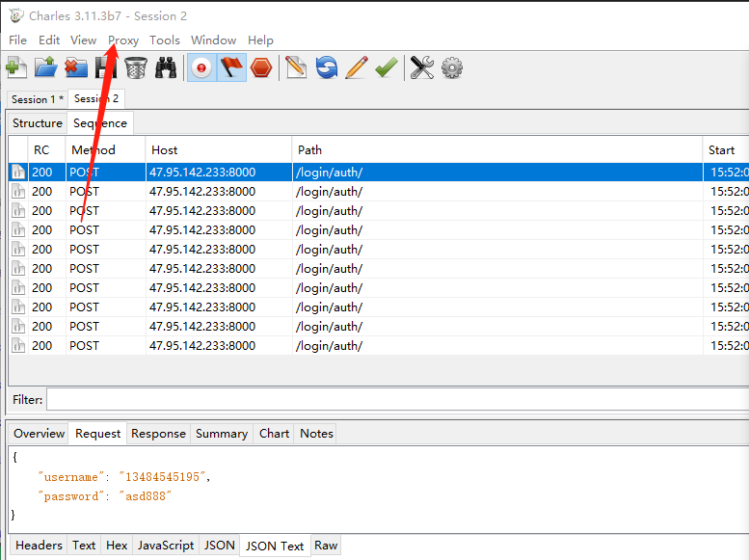749x560 pixels.
Task: Open the Tools menu
Action: click(165, 40)
